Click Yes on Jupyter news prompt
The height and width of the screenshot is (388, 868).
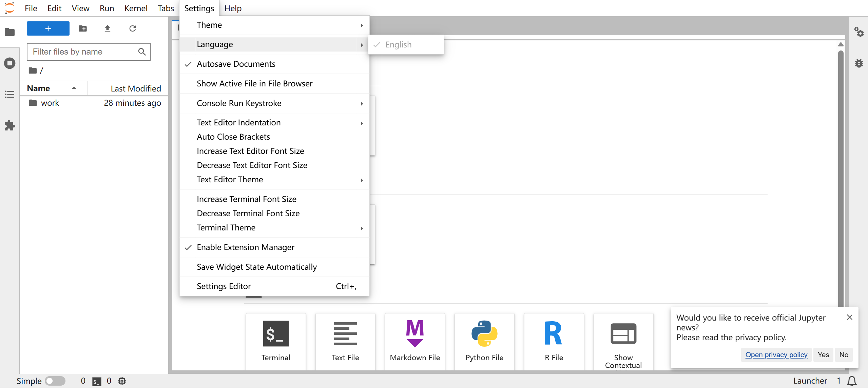823,355
